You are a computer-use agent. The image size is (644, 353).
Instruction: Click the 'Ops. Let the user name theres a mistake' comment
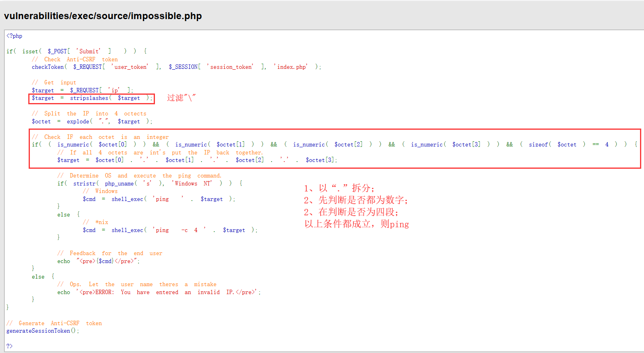(x=137, y=284)
